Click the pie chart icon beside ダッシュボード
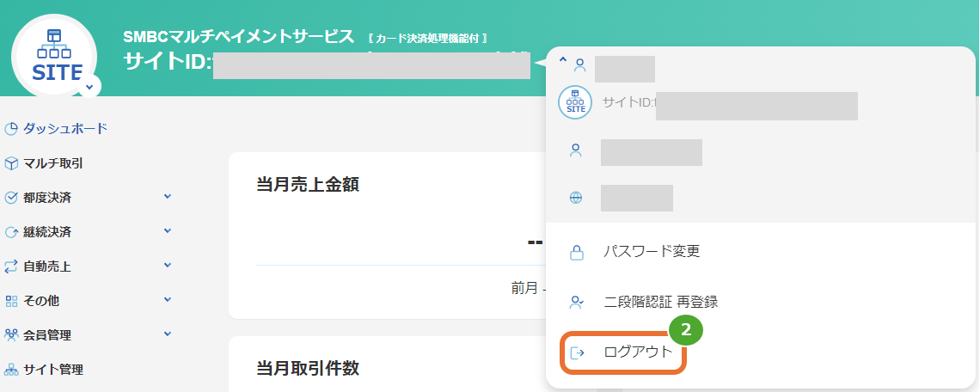The image size is (980, 392). coord(11,130)
